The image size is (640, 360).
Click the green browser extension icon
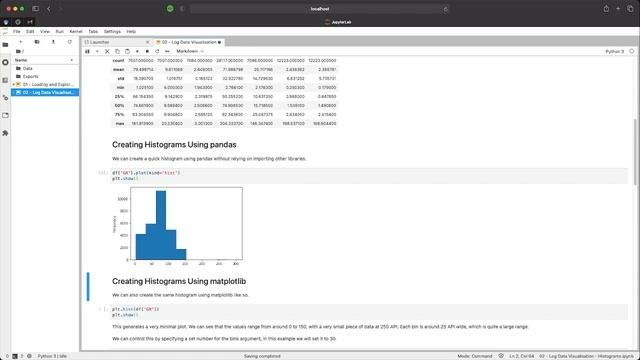tap(170, 9)
